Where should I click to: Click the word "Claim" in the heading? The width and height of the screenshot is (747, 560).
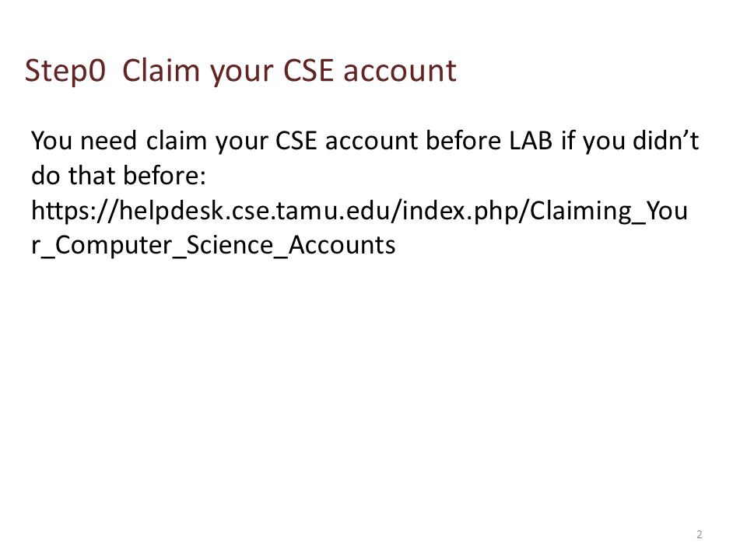[x=160, y=71]
